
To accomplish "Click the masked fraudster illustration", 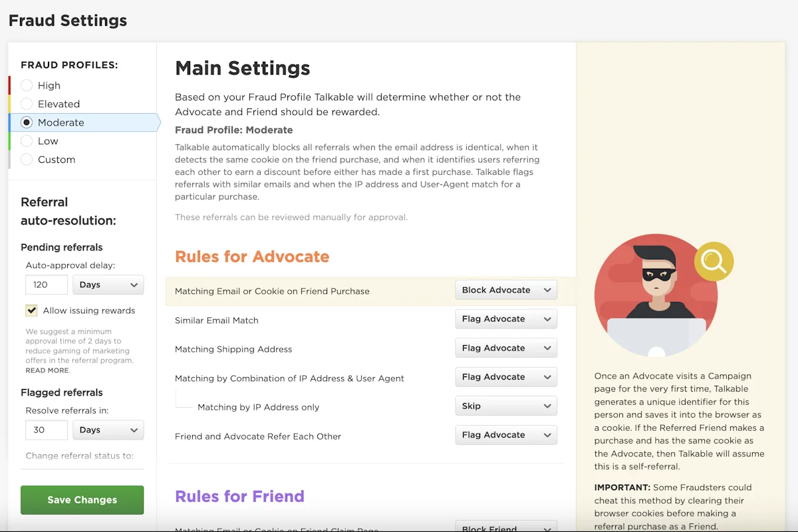I will point(656,295).
